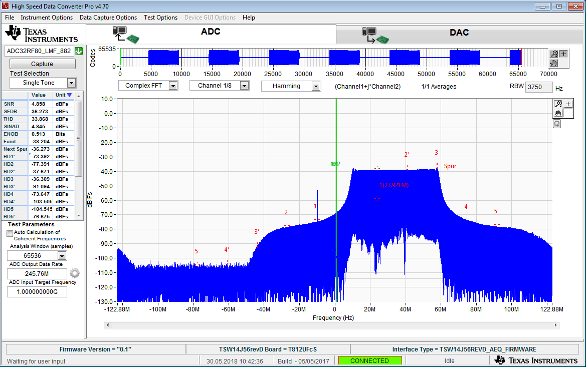Click the Value column header
Image resolution: width=588 pixels, height=367 pixels.
click(x=41, y=95)
